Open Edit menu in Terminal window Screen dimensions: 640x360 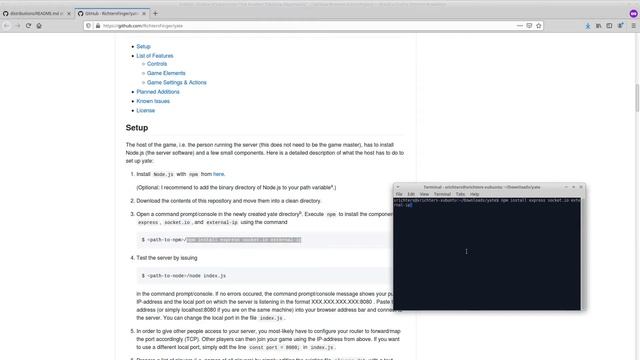coord(411,194)
